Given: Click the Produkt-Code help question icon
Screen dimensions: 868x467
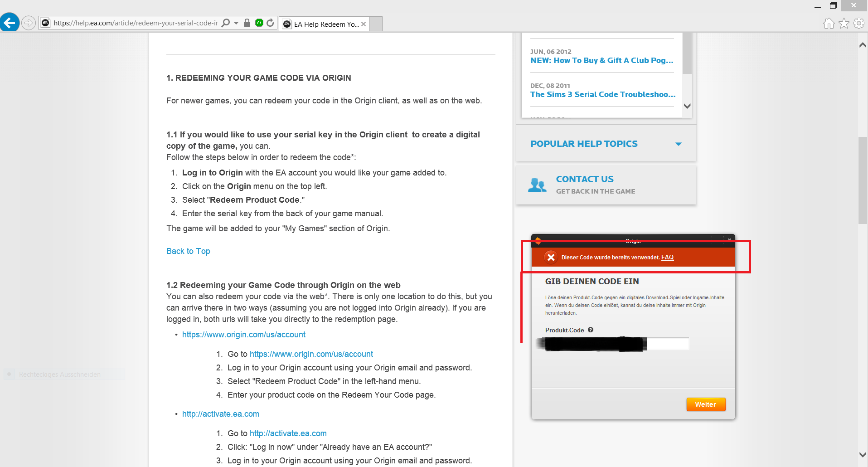Looking at the screenshot, I should pyautogui.click(x=591, y=330).
